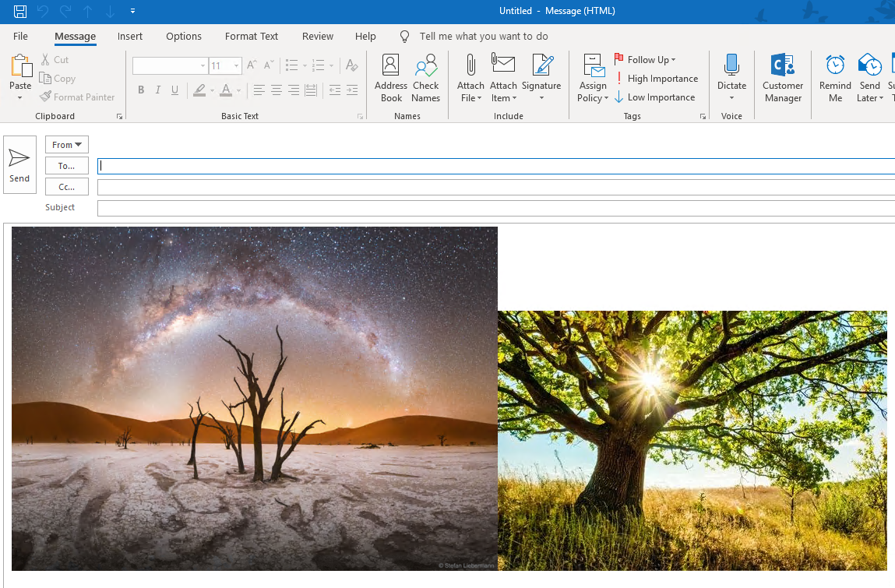Click the Save icon in title bar
Screen dimensions: 895x588
(x=20, y=11)
